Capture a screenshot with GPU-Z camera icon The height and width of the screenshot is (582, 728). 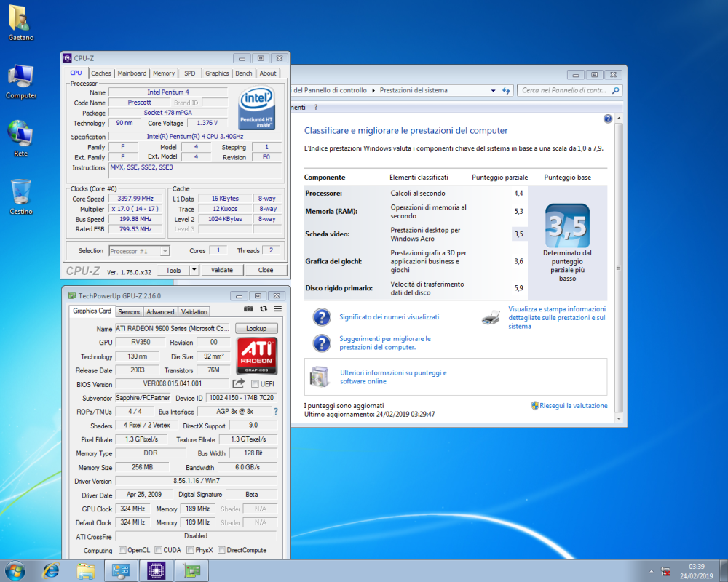click(248, 308)
